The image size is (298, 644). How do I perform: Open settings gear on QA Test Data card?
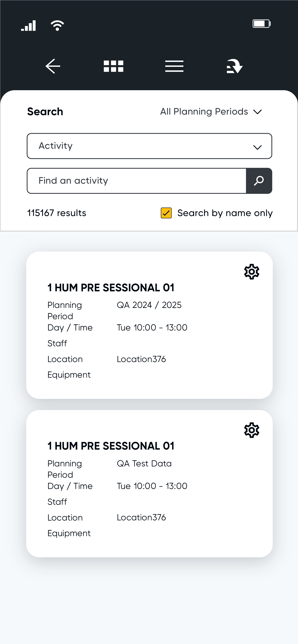click(x=252, y=430)
